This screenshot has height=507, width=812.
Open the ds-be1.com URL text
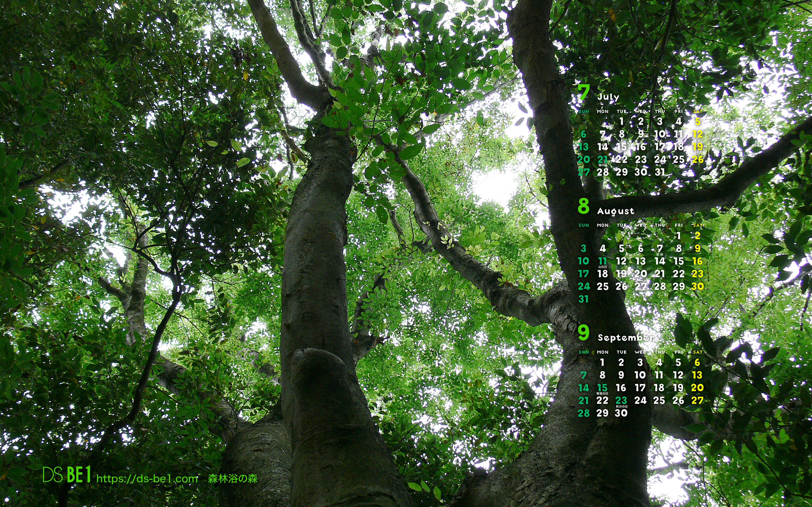click(147, 478)
